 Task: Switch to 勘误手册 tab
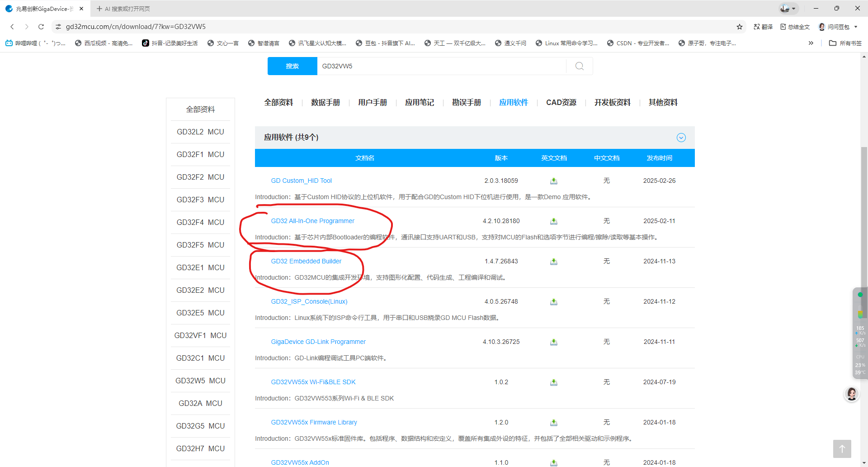(467, 103)
